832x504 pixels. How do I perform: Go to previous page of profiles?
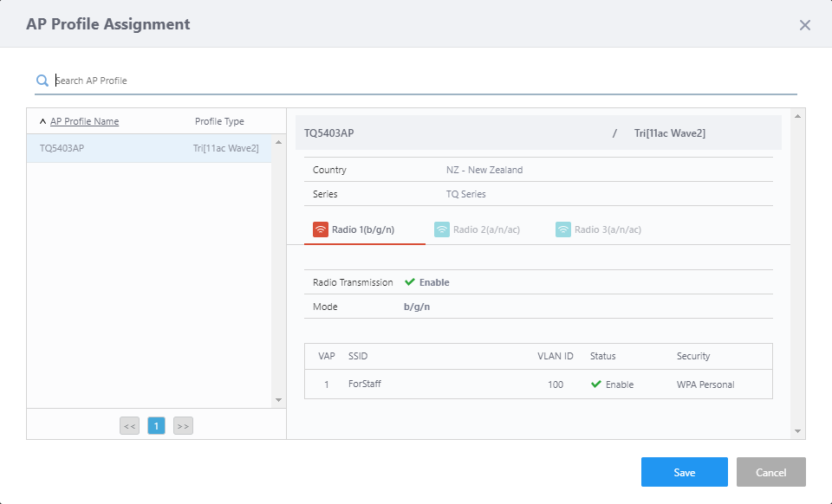(x=129, y=425)
